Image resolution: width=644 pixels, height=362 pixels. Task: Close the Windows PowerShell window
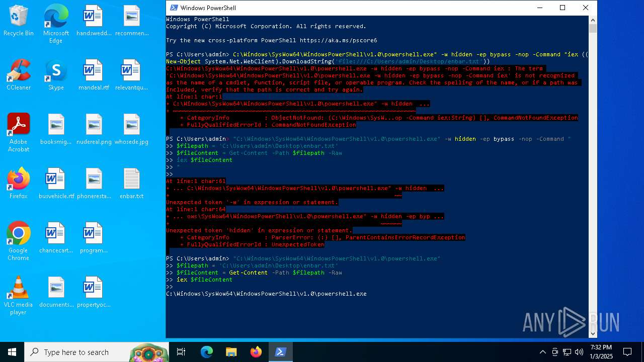[x=586, y=8]
